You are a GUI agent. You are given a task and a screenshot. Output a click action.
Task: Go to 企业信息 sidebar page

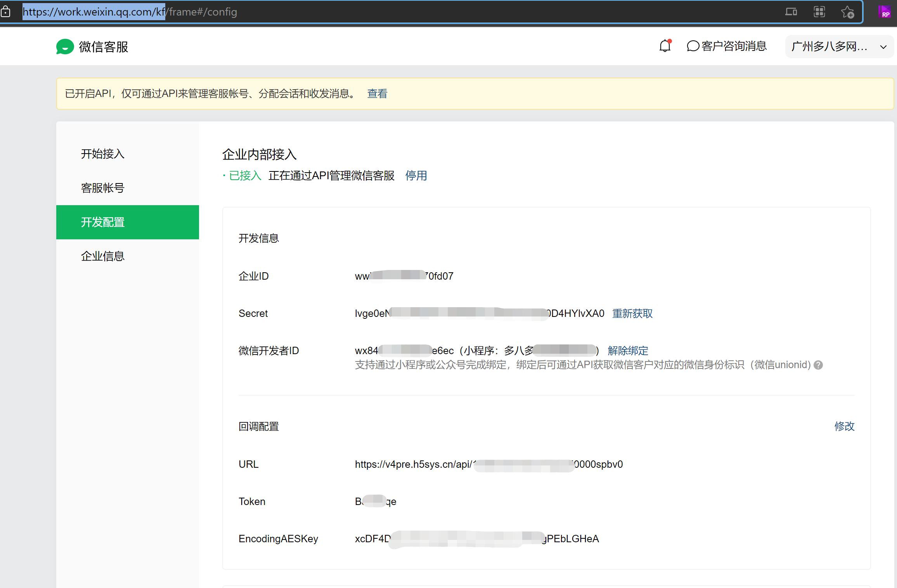tap(103, 256)
